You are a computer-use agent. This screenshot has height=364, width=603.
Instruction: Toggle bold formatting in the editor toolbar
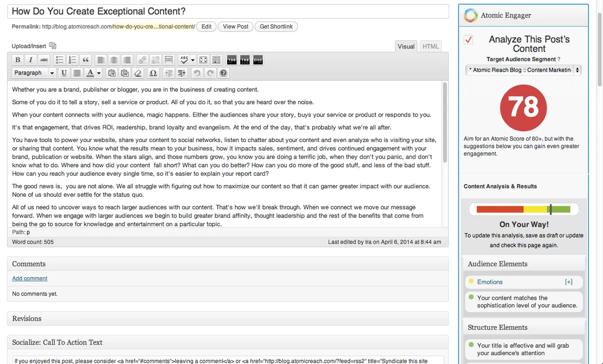pos(18,60)
